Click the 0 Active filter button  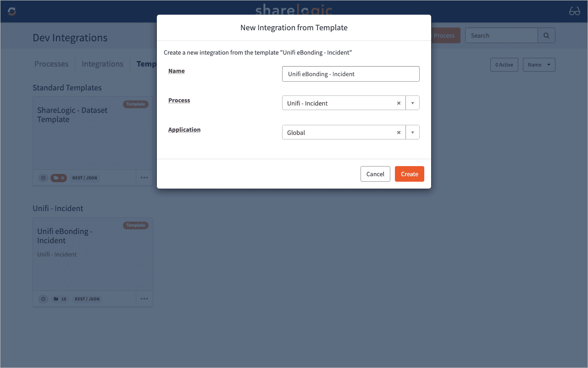(x=504, y=65)
